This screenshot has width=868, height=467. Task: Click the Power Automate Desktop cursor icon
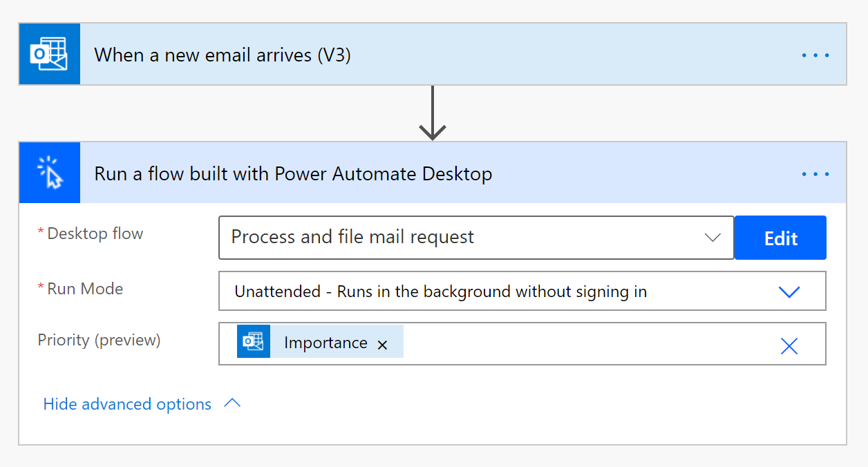(50, 173)
